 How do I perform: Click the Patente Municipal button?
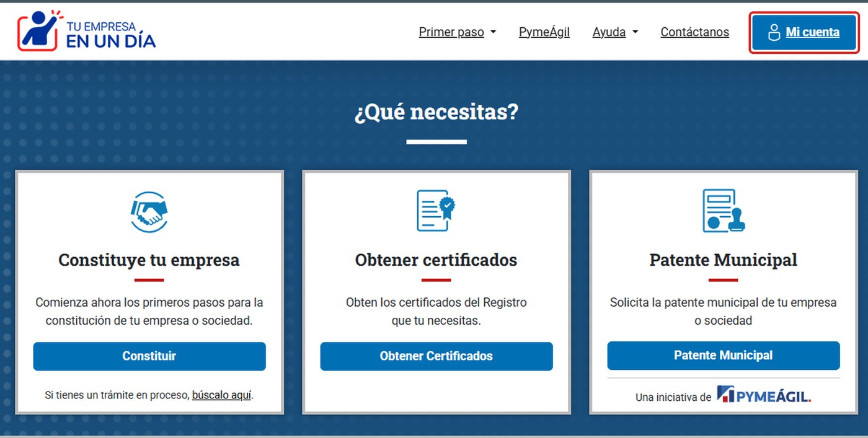pyautogui.click(x=724, y=356)
